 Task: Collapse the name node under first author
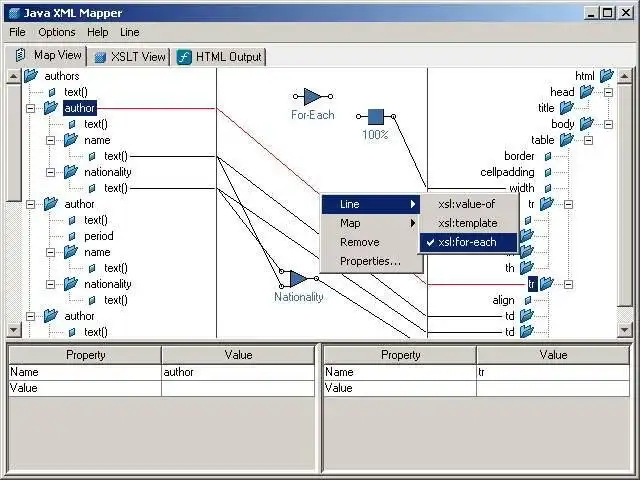click(x=51, y=140)
